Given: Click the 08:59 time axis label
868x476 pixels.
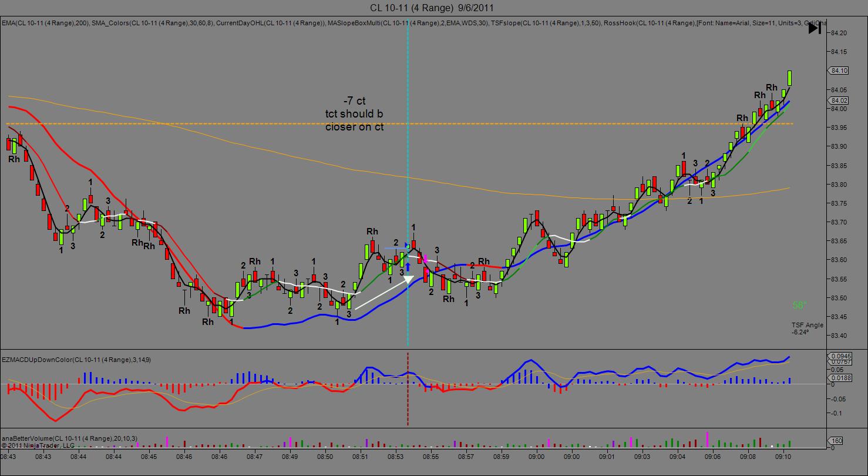Looking at the screenshot, I should tap(501, 456).
